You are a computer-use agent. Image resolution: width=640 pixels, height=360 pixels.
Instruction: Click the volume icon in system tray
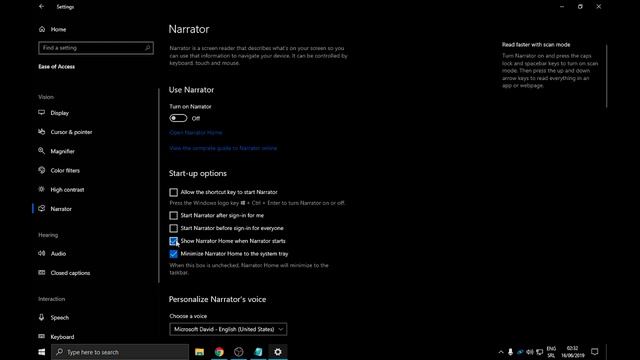530,352
